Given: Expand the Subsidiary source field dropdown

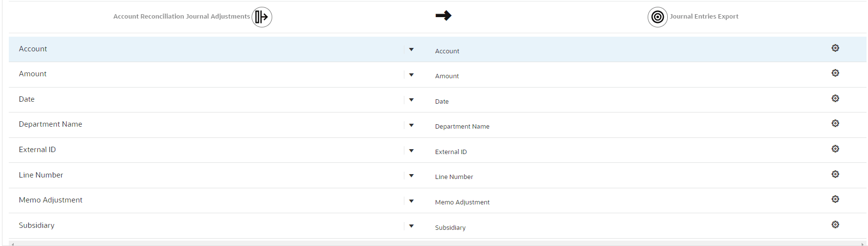Looking at the screenshot, I should tap(411, 226).
